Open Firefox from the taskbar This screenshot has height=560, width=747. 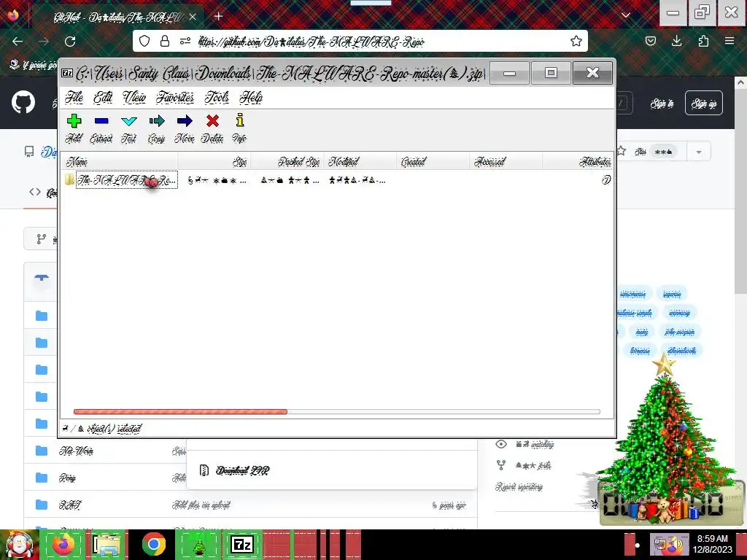63,544
